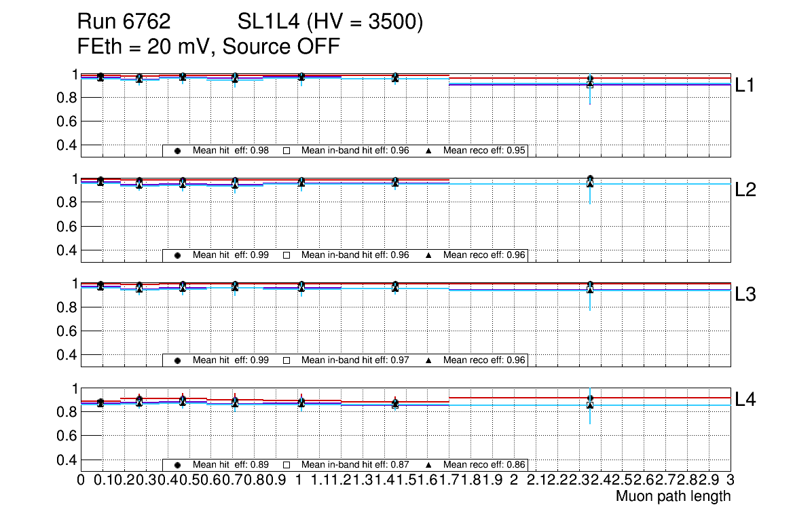Viewport: 812px width, 524px height.
Task: Click the L1 panel label
Action: pos(745,86)
